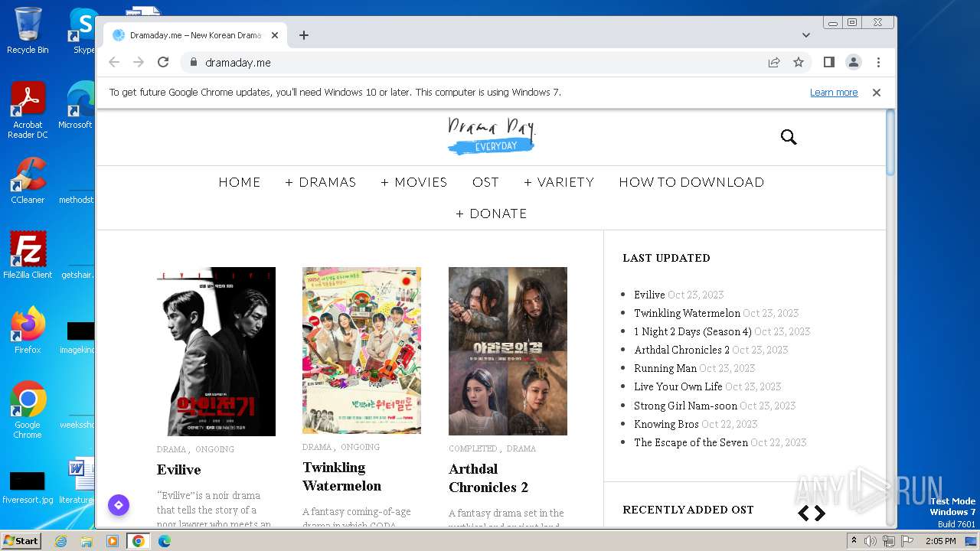The image size is (980, 551).
Task: Open Arthdal Chronicles 2 in Last Updated
Action: tap(681, 350)
